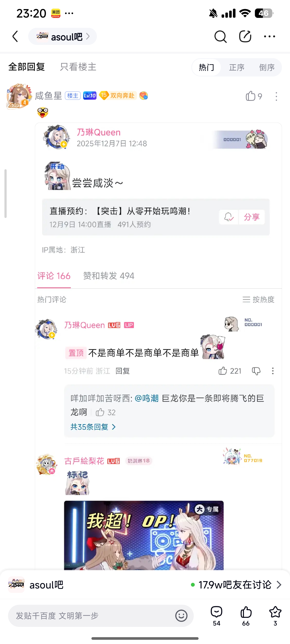Image resolution: width=290 pixels, height=644 pixels.
Task: Tap the search magnifier icon
Action: tap(221, 37)
